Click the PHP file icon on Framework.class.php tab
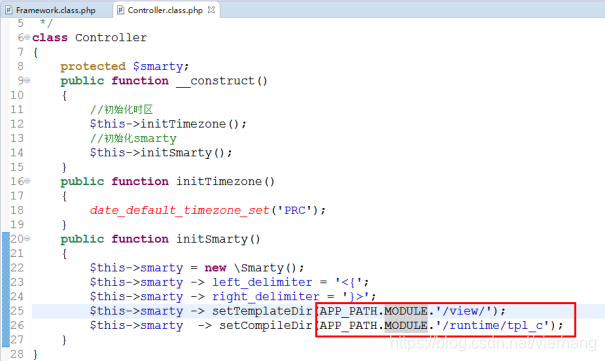Screen dimensions: 605x361 click(x=8, y=10)
